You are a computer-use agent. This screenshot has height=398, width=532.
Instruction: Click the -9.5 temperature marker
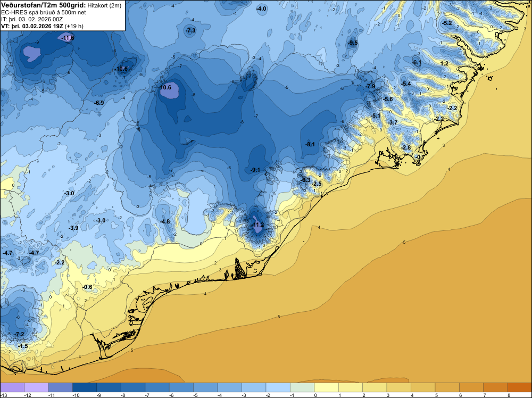(x=353, y=43)
